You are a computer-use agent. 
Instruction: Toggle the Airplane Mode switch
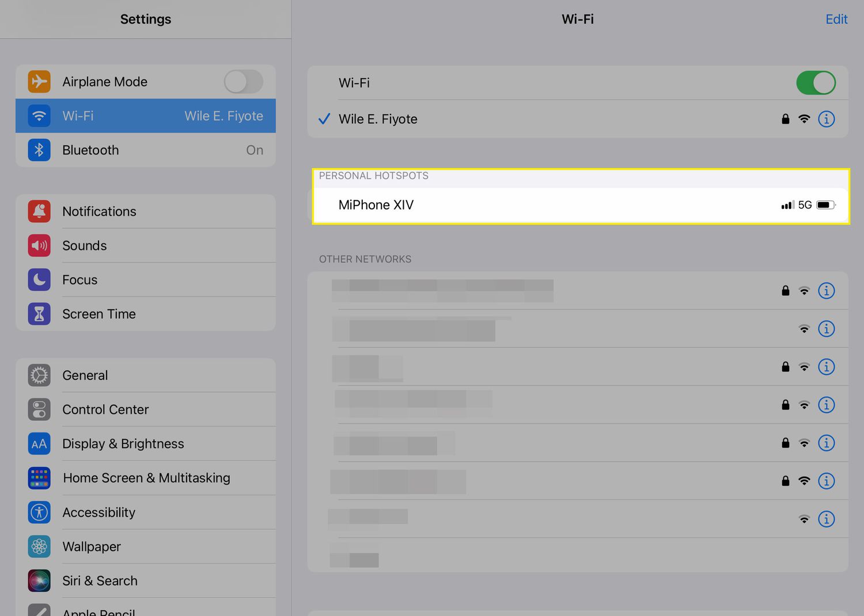pyautogui.click(x=243, y=82)
